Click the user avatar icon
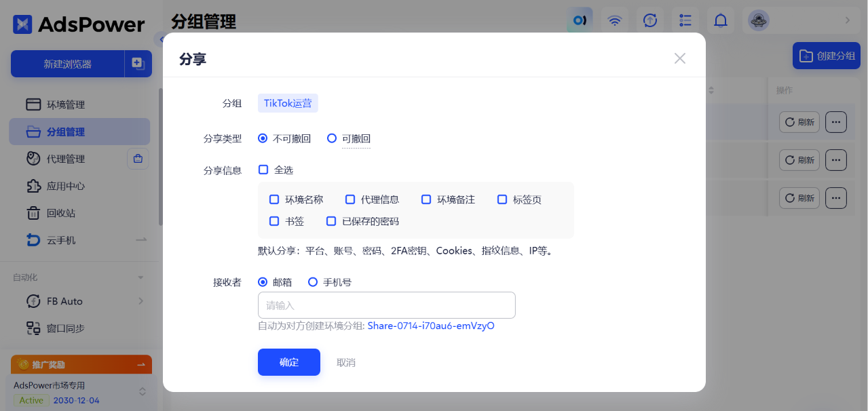Viewport: 868px width, 411px height. (759, 20)
